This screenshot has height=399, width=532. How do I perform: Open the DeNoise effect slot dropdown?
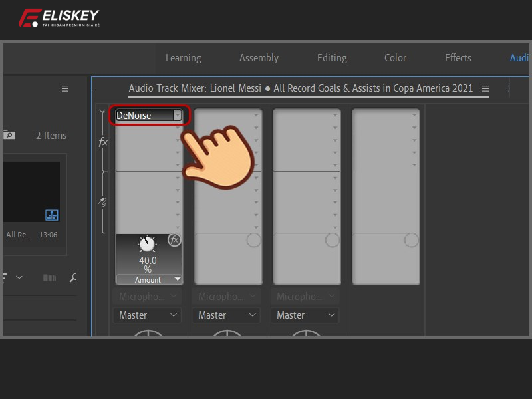click(177, 115)
